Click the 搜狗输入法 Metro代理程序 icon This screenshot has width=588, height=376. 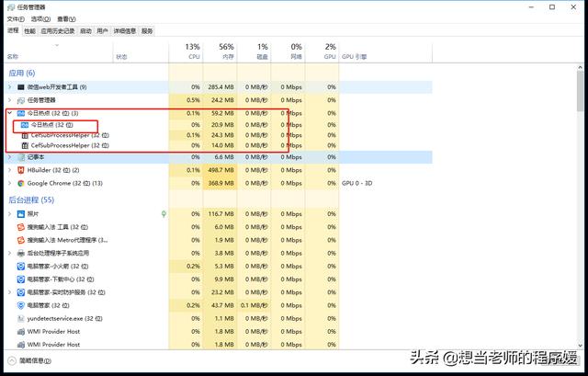(21, 240)
